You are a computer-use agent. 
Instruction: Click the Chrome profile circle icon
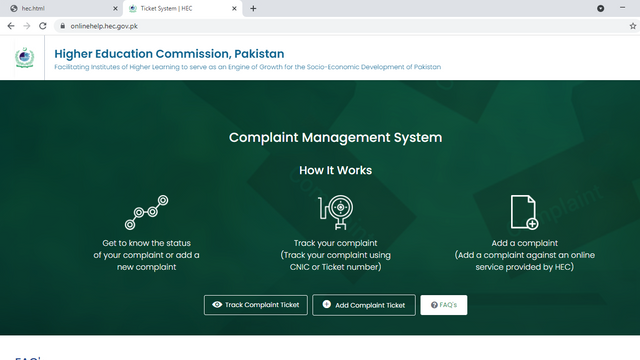coord(600,9)
